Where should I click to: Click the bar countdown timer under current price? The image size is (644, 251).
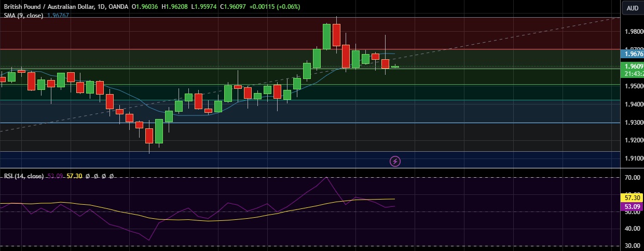coord(633,74)
